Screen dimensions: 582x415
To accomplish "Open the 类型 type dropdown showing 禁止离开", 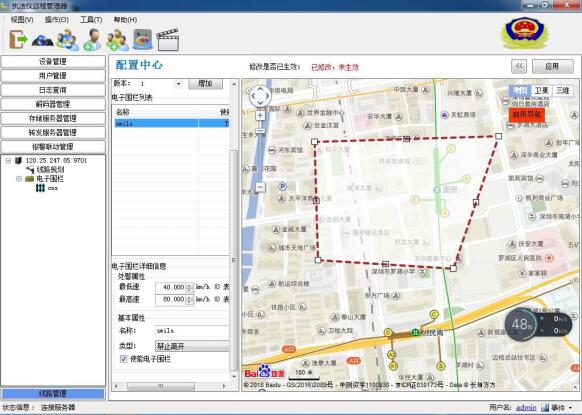I will click(x=192, y=346).
